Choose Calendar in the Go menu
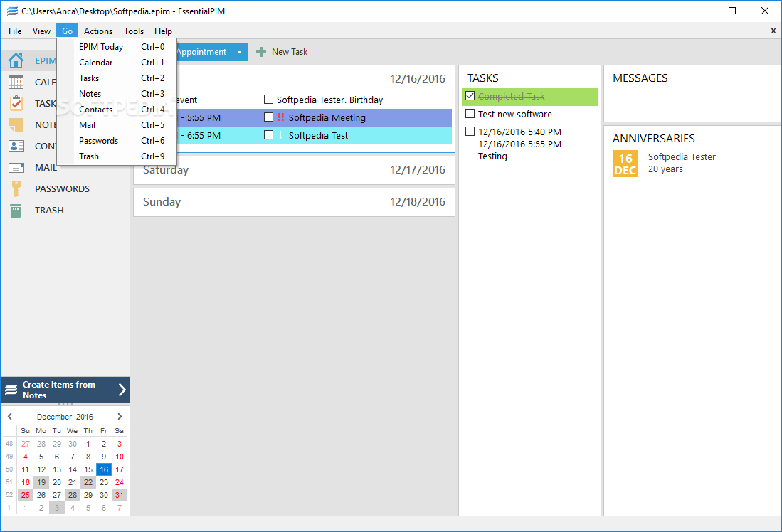Image resolution: width=782 pixels, height=532 pixels. tap(117, 63)
